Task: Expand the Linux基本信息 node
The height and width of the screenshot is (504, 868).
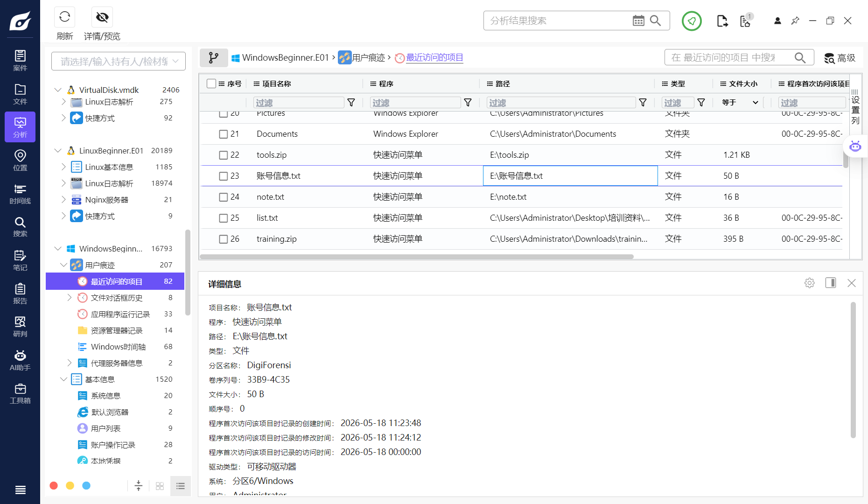Action: (x=63, y=167)
